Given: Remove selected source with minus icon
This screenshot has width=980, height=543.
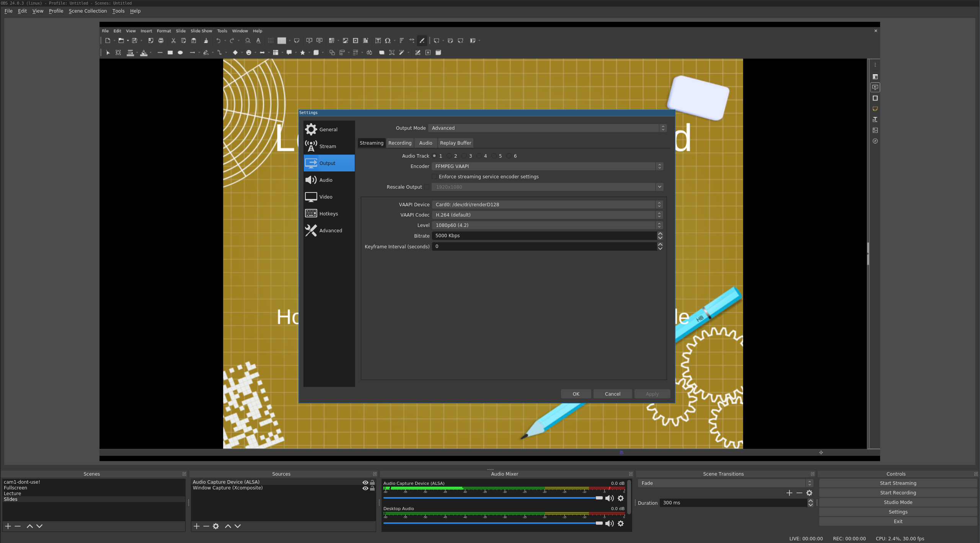Looking at the screenshot, I should tap(206, 526).
